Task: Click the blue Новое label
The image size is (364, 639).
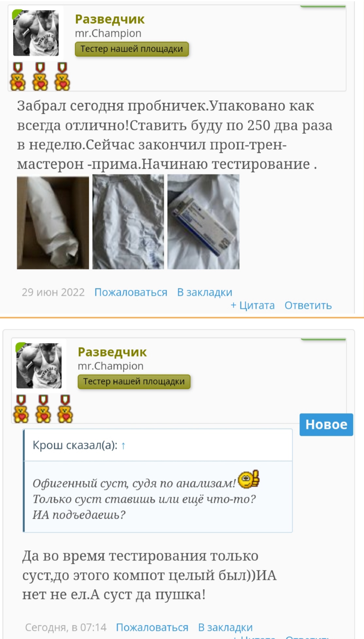Action: [326, 424]
